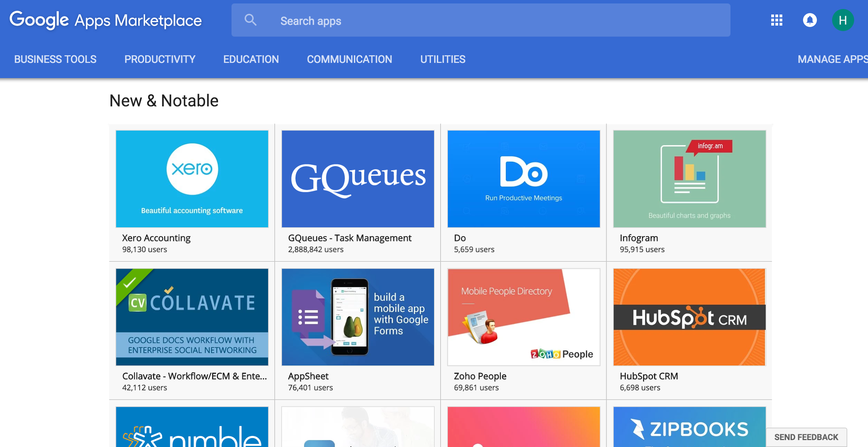868x447 pixels.
Task: Click the Do app title
Action: 460,238
